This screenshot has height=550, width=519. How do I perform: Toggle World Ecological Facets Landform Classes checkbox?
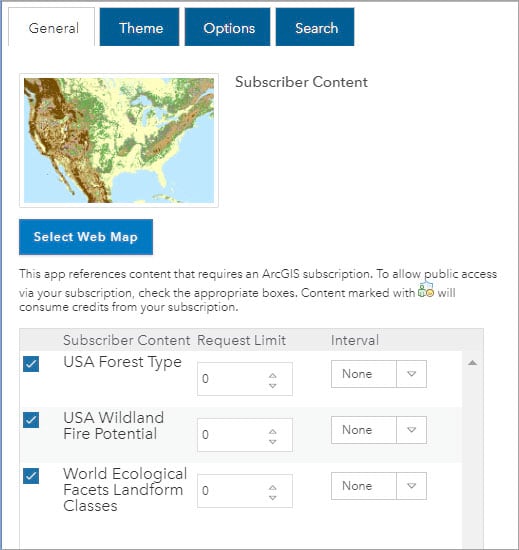(31, 476)
